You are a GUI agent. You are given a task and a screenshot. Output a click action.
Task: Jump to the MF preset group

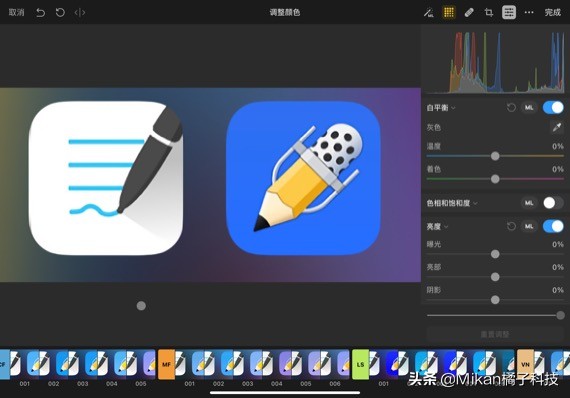(166, 364)
